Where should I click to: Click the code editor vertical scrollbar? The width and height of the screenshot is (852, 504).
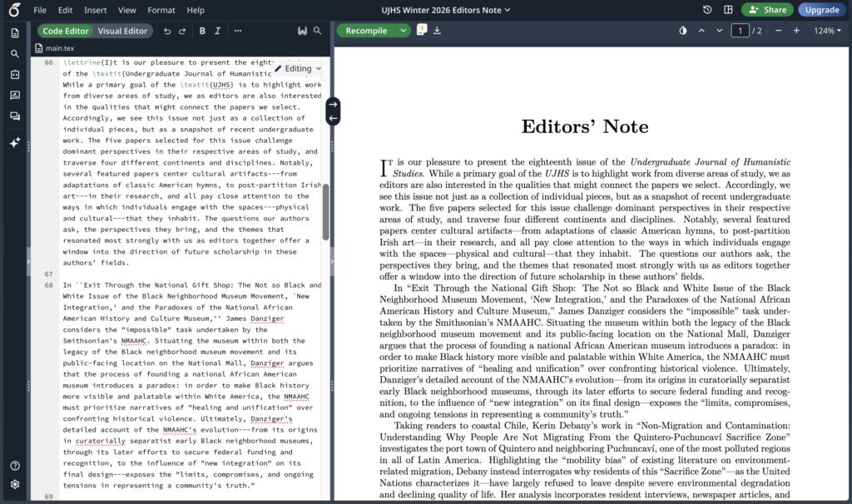click(x=325, y=212)
